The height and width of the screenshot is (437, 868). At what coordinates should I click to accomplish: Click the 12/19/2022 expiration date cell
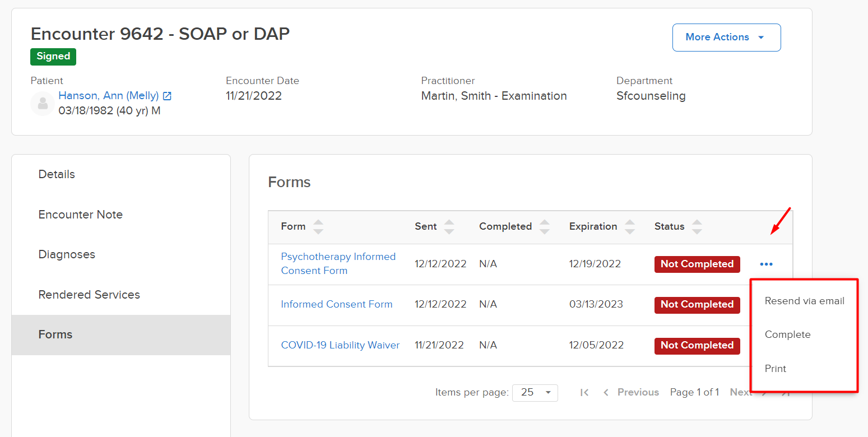595,264
